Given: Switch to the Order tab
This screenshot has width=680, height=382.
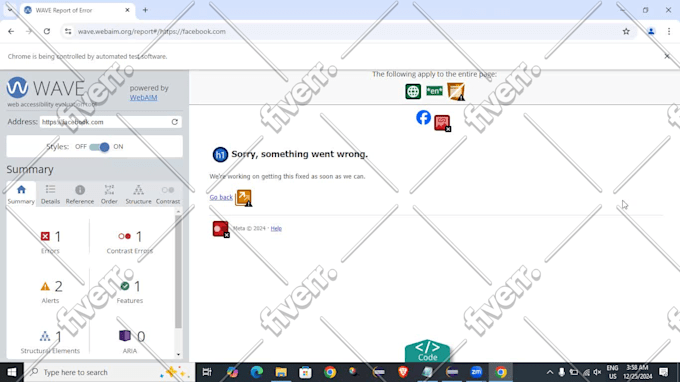Looking at the screenshot, I should (x=109, y=194).
